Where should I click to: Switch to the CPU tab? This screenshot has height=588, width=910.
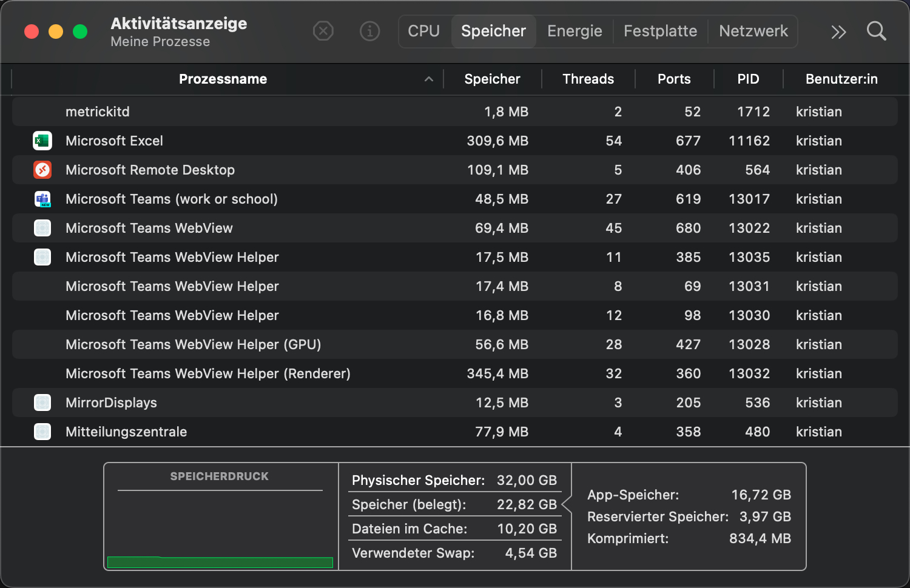pyautogui.click(x=423, y=31)
